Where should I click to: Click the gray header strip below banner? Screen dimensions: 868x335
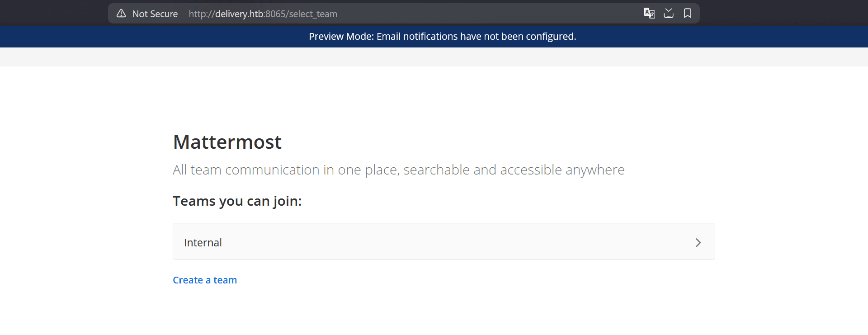[x=434, y=57]
